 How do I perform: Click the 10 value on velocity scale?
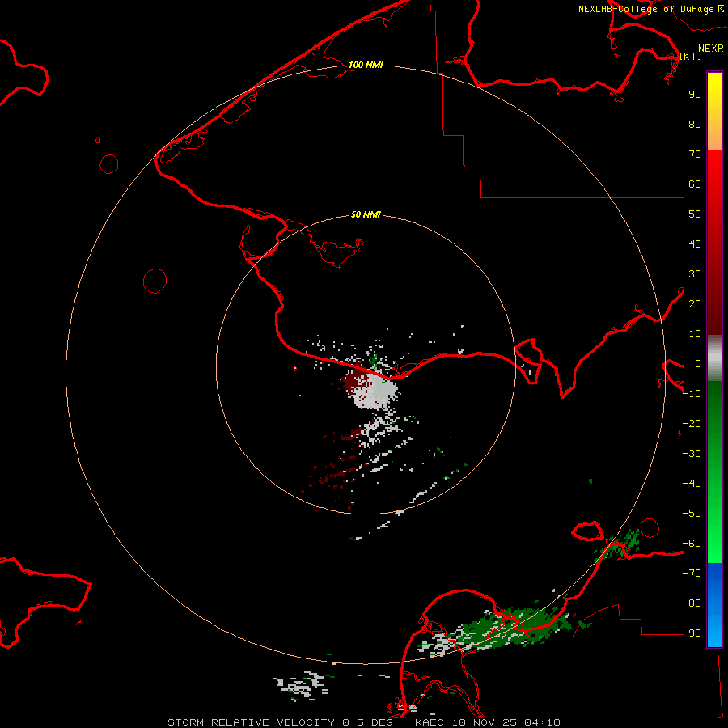pyautogui.click(x=695, y=334)
